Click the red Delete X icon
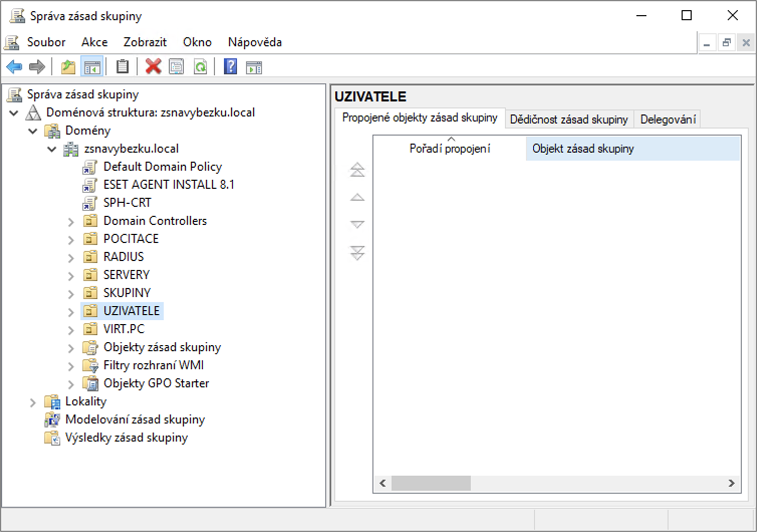This screenshot has width=757, height=532. click(x=153, y=67)
